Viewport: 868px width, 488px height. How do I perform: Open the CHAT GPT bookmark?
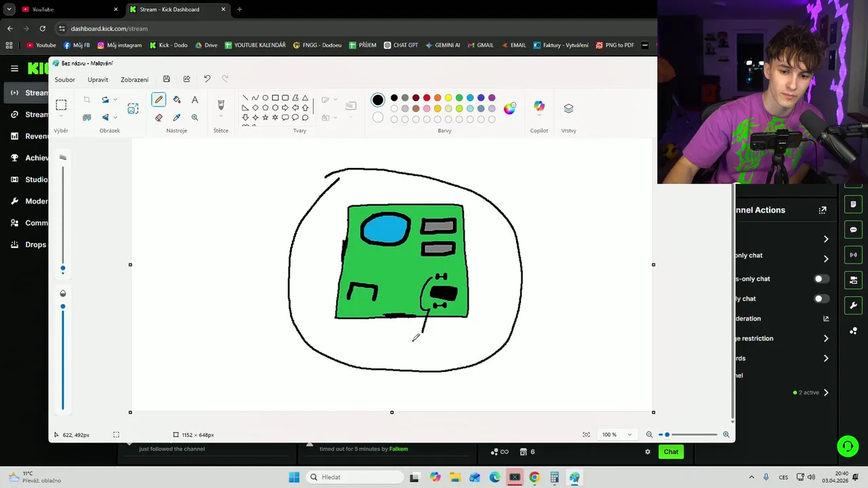click(x=401, y=45)
